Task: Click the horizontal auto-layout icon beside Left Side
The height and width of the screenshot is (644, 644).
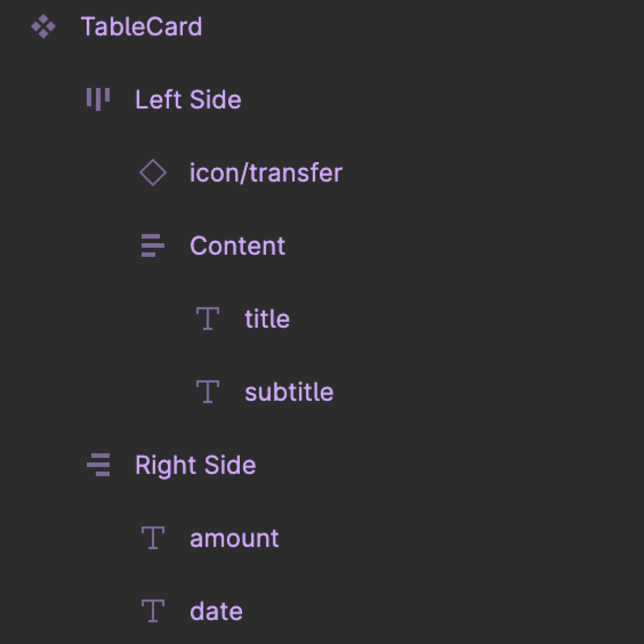Action: [x=98, y=99]
